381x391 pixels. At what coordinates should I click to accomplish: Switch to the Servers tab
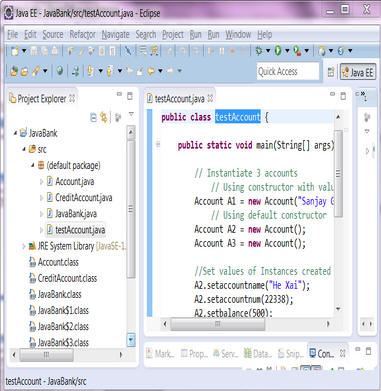pos(225,354)
